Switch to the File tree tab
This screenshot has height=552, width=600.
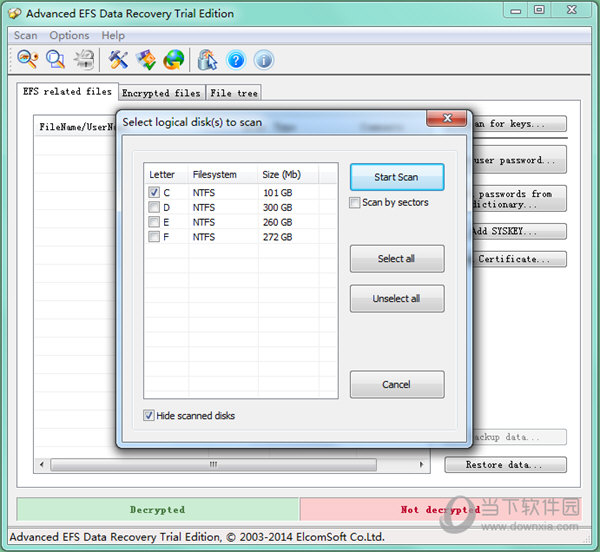[x=233, y=93]
